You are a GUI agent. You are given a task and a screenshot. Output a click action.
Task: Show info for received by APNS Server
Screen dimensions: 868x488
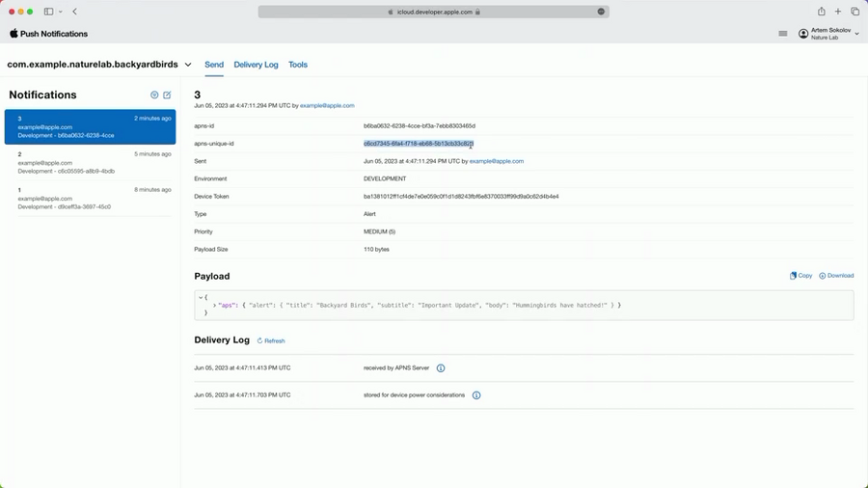tap(441, 368)
